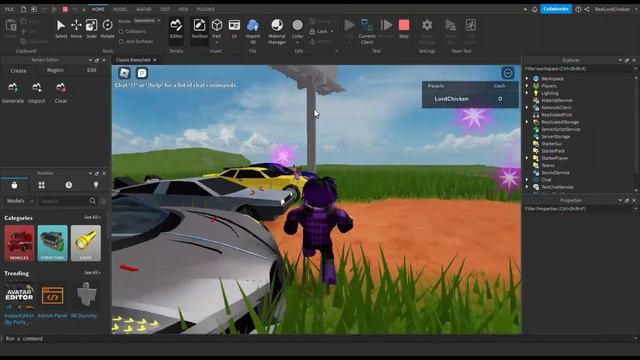
Task: Open Game Settings gear
Action: pyautogui.click(x=427, y=31)
